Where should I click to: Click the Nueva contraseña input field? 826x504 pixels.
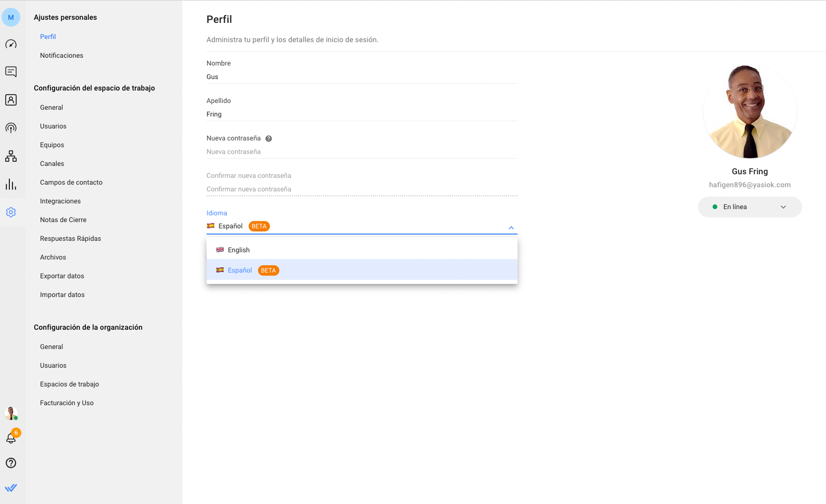[362, 152]
